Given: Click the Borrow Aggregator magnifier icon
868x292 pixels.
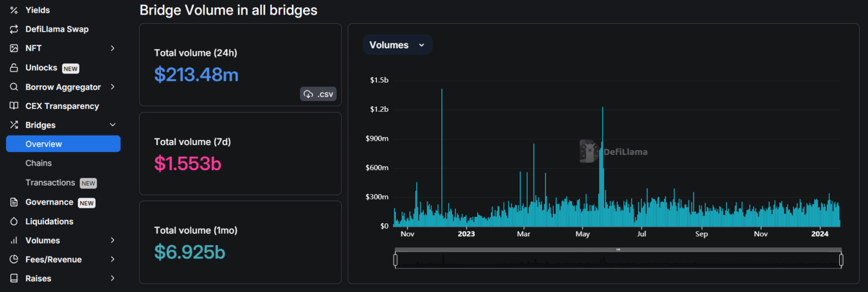Looking at the screenshot, I should [14, 87].
